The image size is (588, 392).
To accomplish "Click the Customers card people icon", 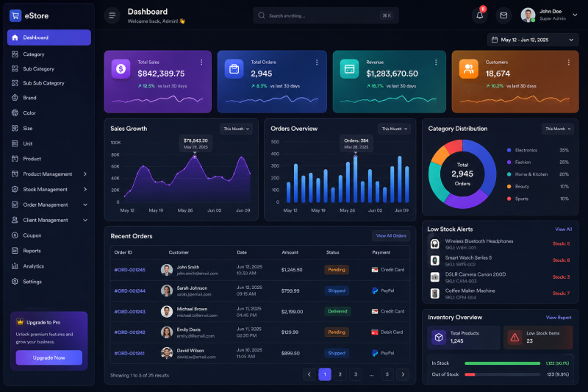I will (469, 68).
